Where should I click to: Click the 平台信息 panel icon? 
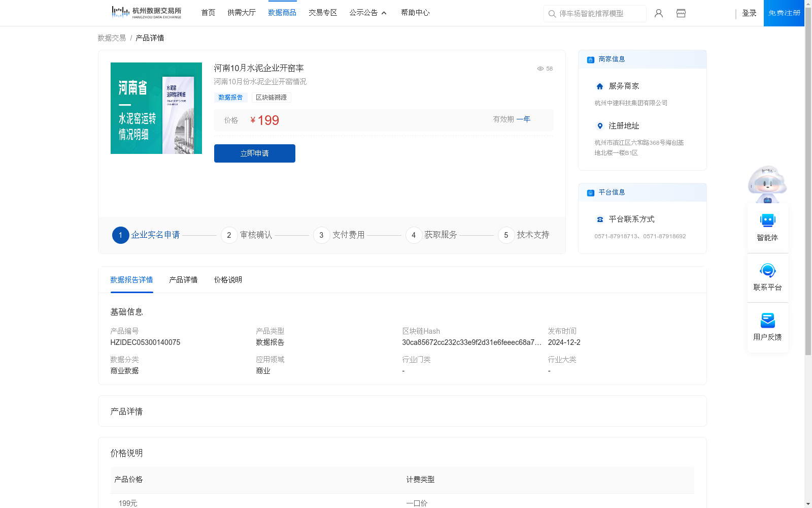coord(591,193)
